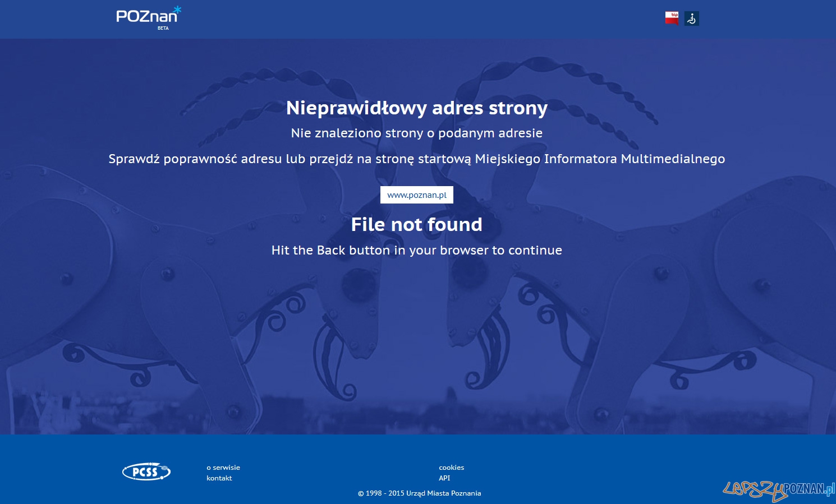Click the 'kontakt' link

[x=219, y=478]
